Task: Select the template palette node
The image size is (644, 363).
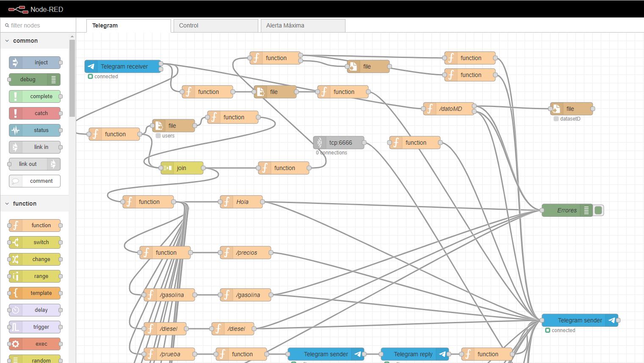Action: 35,293
